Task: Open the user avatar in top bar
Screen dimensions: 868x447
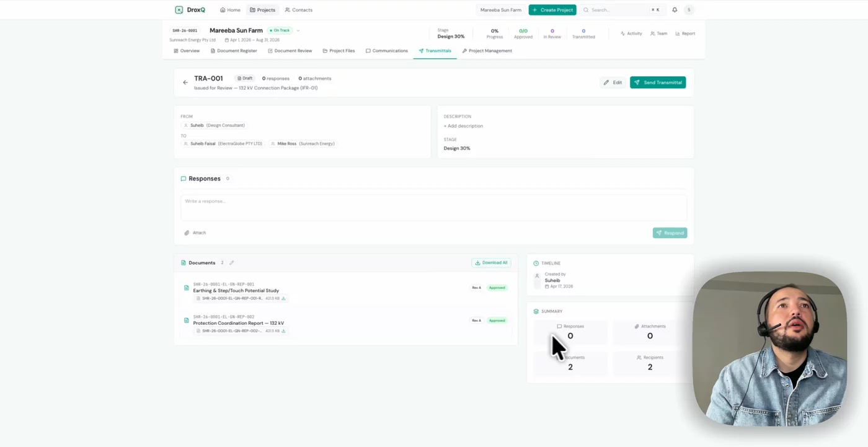Action: pos(689,10)
